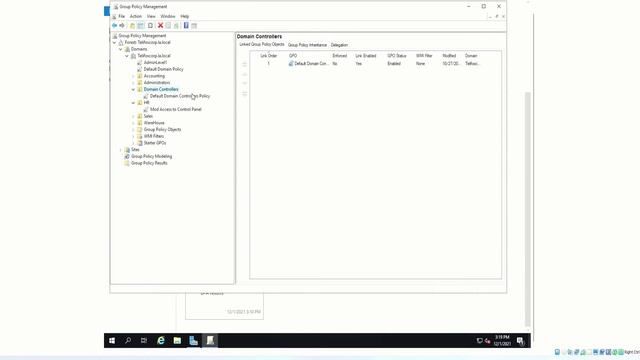Switch to the Group Policy Inheritance tab
Viewport: 640px width, 360px height.
307,45
